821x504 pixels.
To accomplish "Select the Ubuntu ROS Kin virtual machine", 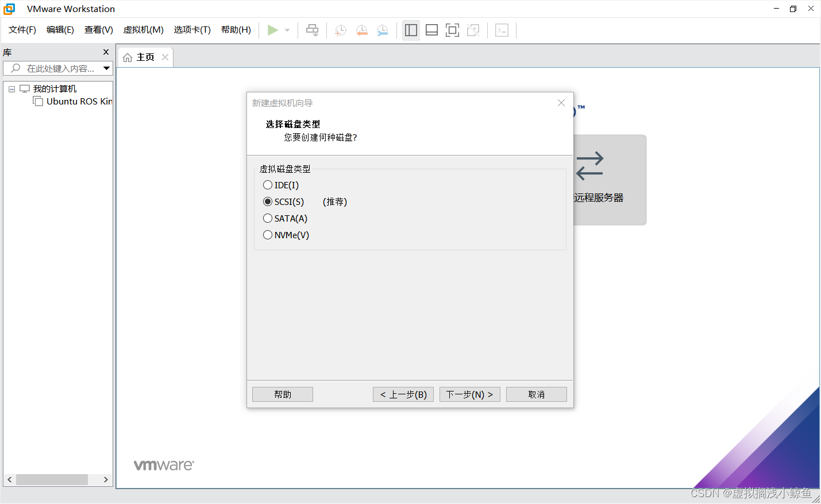I will pos(79,102).
